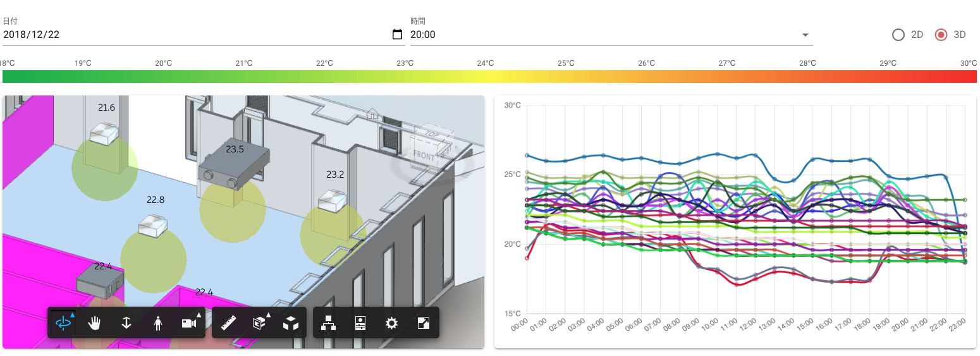The height and width of the screenshot is (356, 980).
Task: Toggle full screen viewer mode
Action: pyautogui.click(x=424, y=323)
